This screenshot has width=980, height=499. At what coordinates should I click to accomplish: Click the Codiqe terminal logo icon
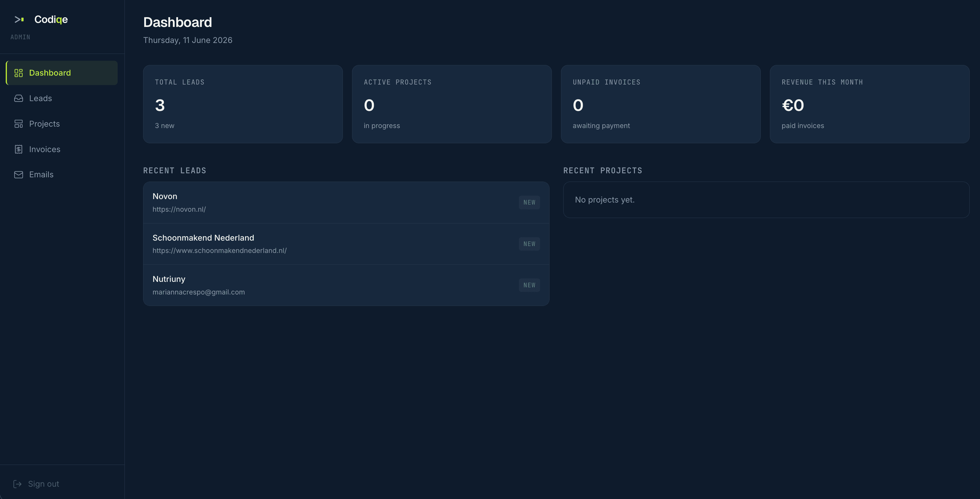click(x=19, y=19)
